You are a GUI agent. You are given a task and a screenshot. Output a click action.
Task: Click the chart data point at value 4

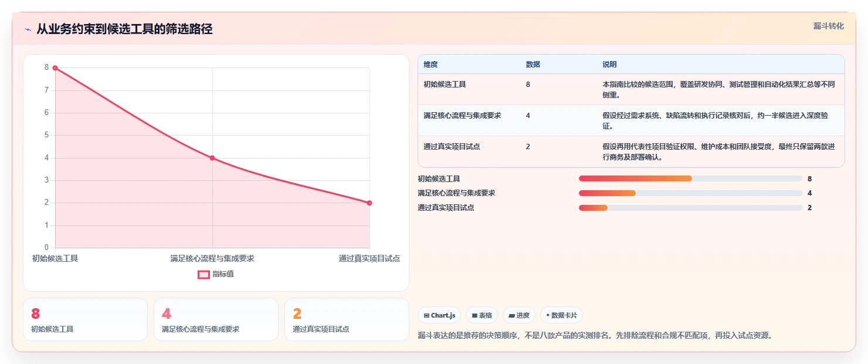[212, 158]
